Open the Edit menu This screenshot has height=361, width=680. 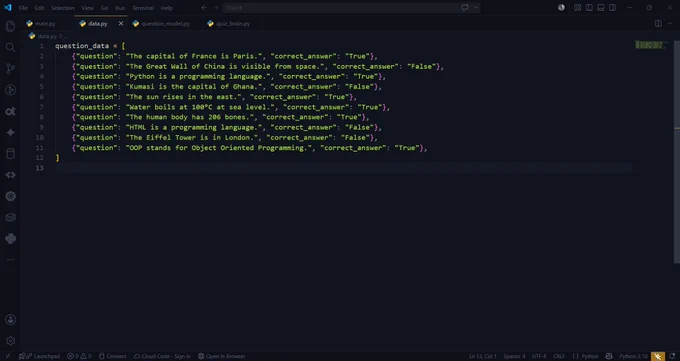tap(39, 8)
